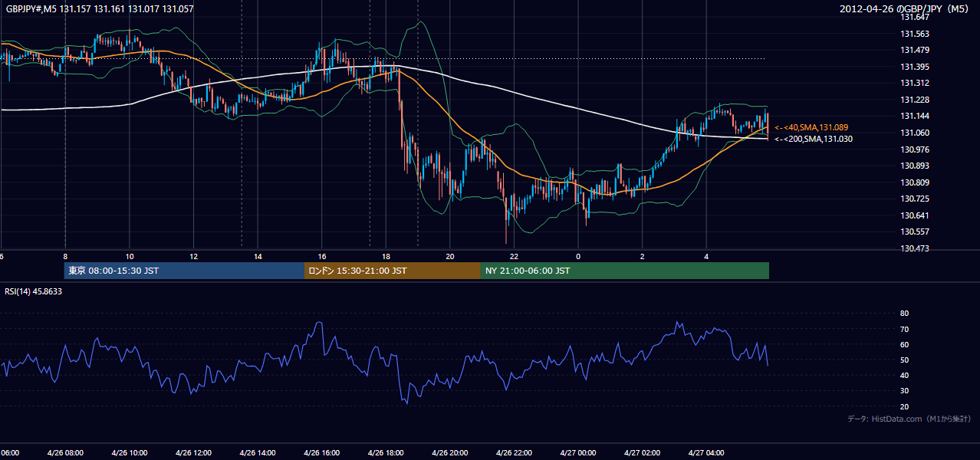The image size is (980, 460).
Task: Click the 4/27 04:00 time axis label
Action: tap(706, 452)
